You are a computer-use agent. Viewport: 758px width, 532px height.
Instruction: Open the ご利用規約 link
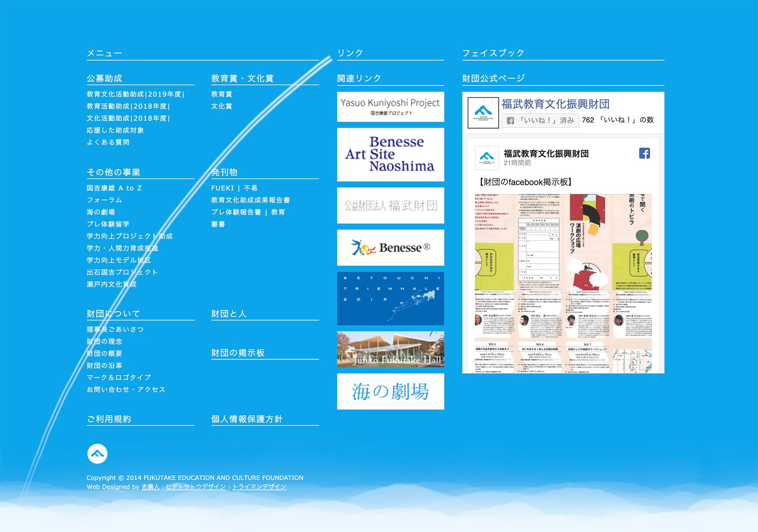109,419
